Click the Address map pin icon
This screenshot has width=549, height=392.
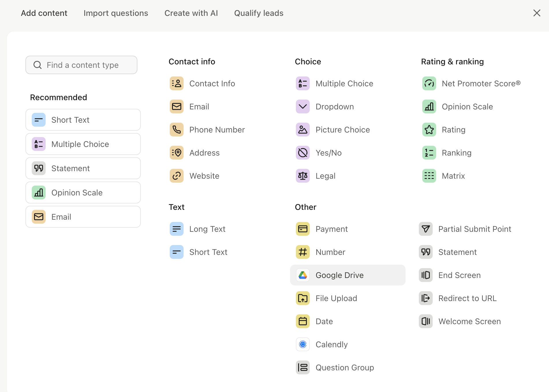coord(177,153)
